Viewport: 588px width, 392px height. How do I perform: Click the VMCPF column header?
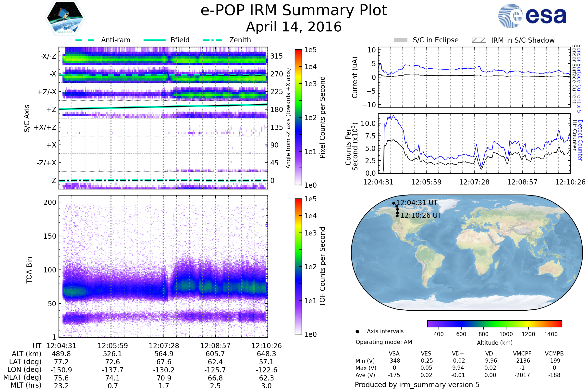pos(522,354)
